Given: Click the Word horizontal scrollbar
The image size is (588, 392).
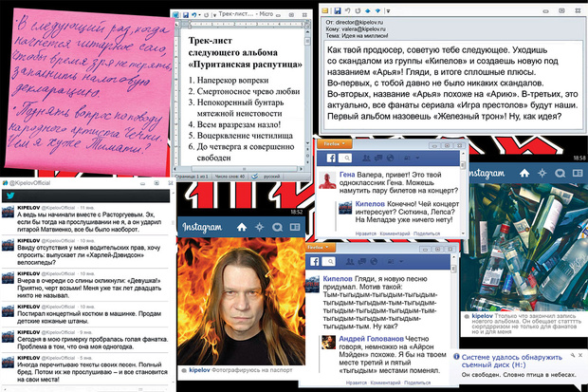Looking at the screenshot, I should pos(240,169).
